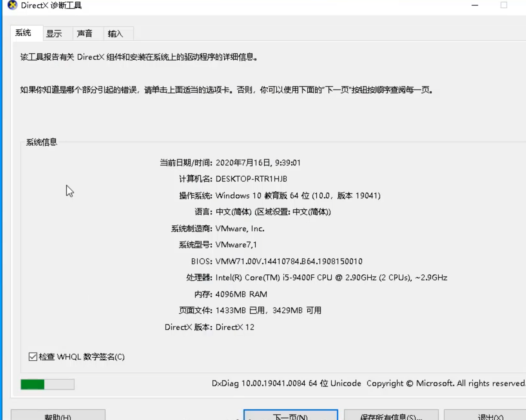Click computer name DESKTOP-RTR1HJB
526x420 pixels.
[251, 179]
